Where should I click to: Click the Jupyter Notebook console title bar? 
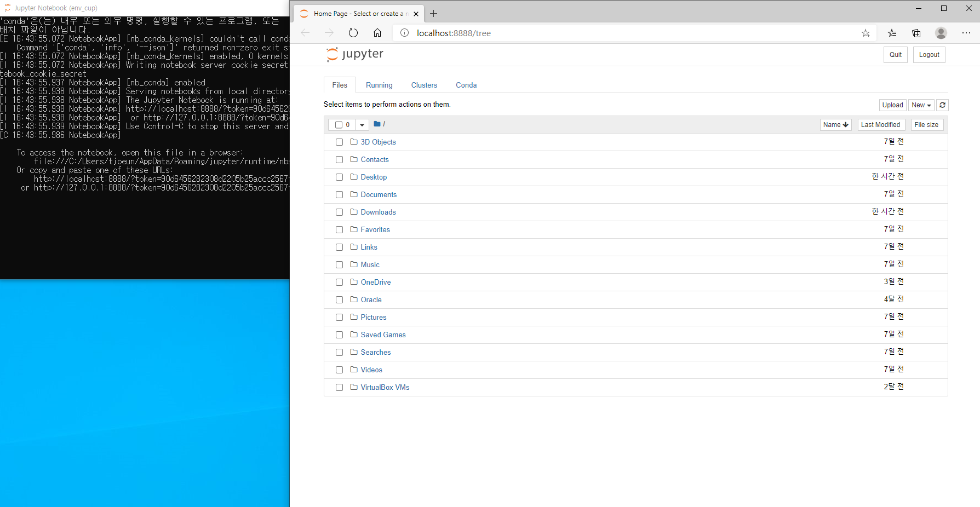tap(145, 8)
